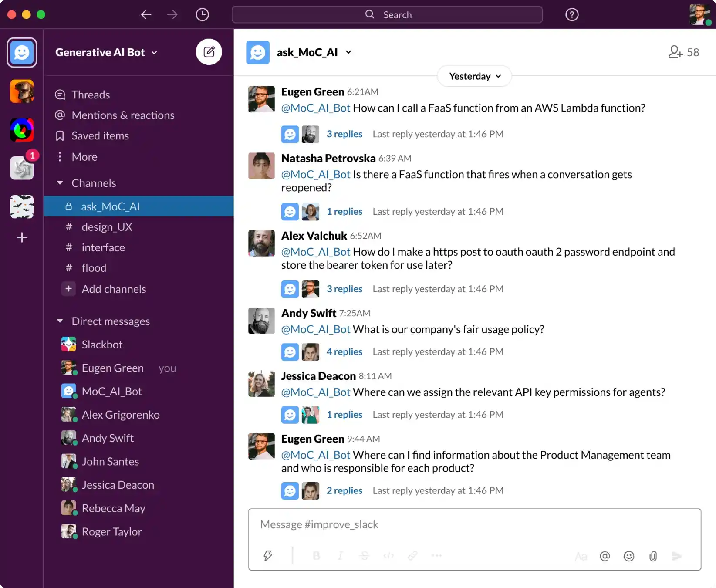Switch to the workspace with notification badge
Image resolution: width=716 pixels, height=588 pixels.
coord(22,168)
